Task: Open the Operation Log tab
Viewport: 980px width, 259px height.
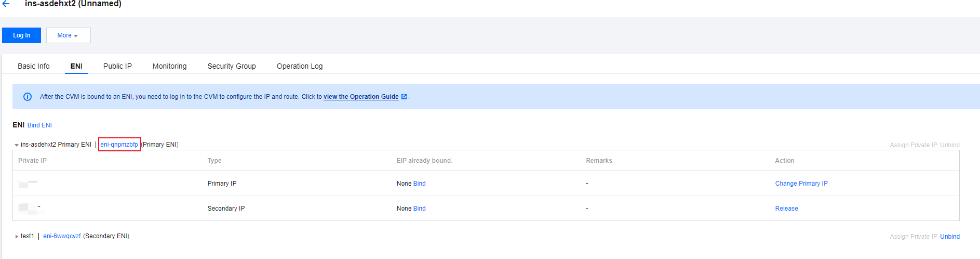Action: click(x=300, y=66)
